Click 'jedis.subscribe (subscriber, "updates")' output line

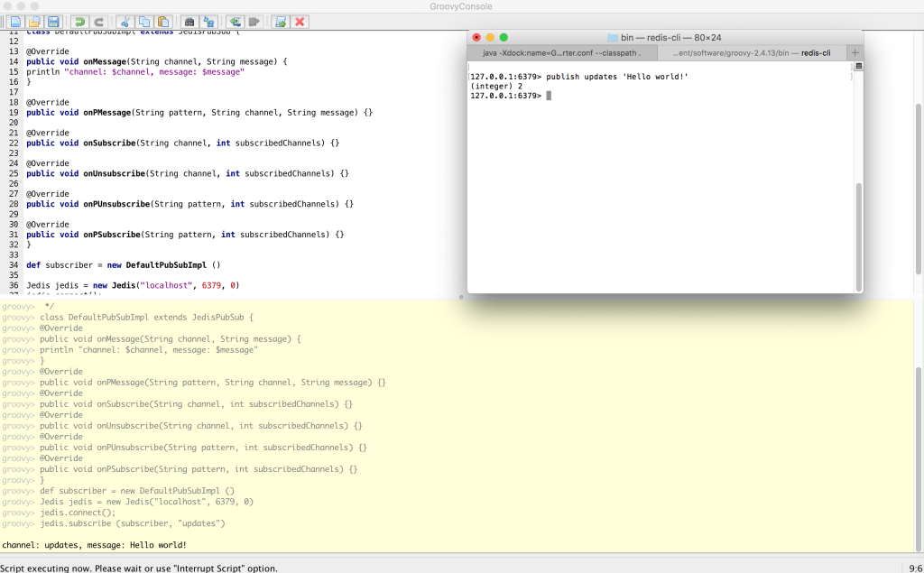(x=133, y=523)
